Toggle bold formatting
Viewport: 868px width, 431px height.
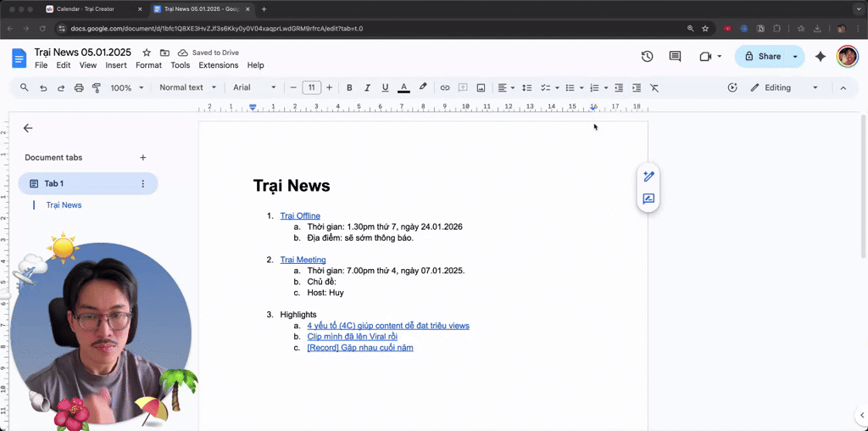pos(349,87)
